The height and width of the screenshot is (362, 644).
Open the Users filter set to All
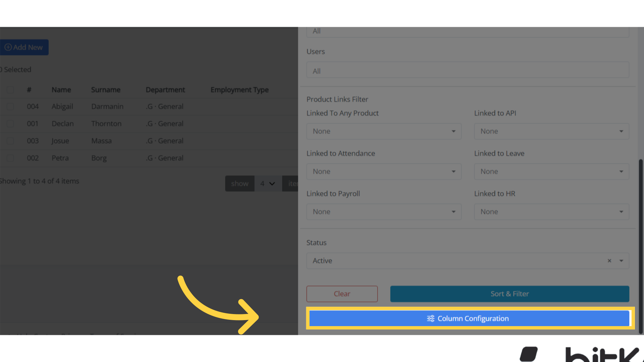468,70
